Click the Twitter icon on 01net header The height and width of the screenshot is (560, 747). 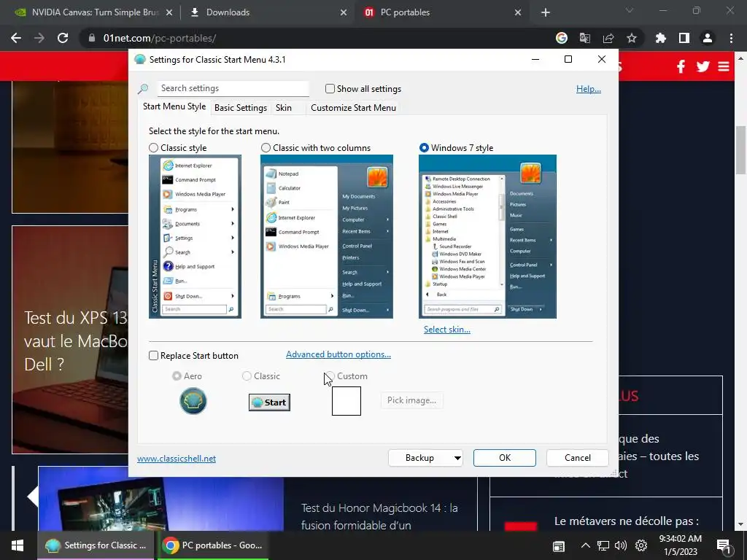(703, 66)
